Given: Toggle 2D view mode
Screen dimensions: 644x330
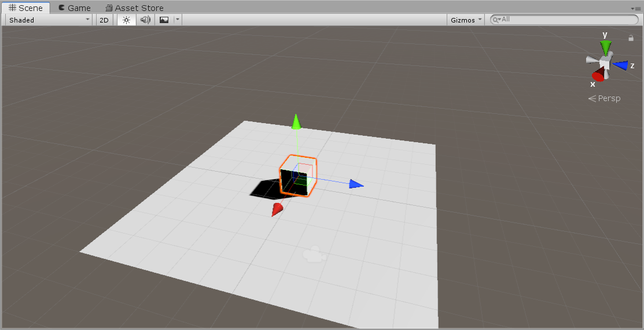Looking at the screenshot, I should coord(104,20).
